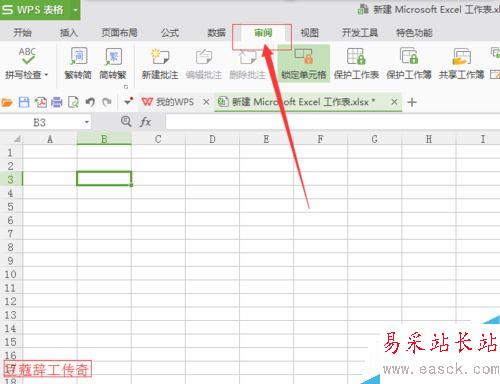Viewport: 500px width, 384px height.
Task: Add a new document tab with plus
Action: coord(412,102)
